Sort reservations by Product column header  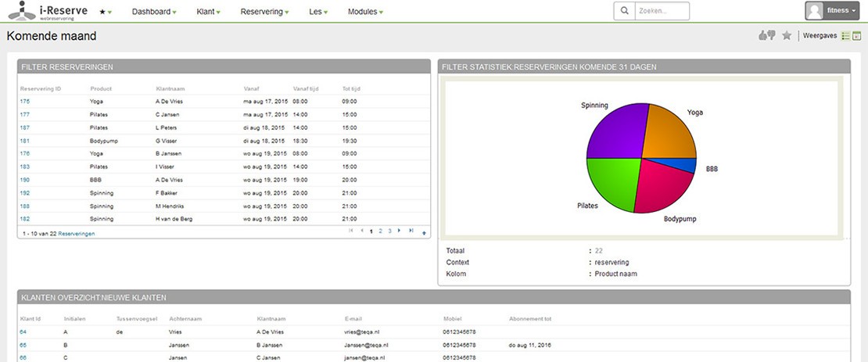tap(101, 88)
